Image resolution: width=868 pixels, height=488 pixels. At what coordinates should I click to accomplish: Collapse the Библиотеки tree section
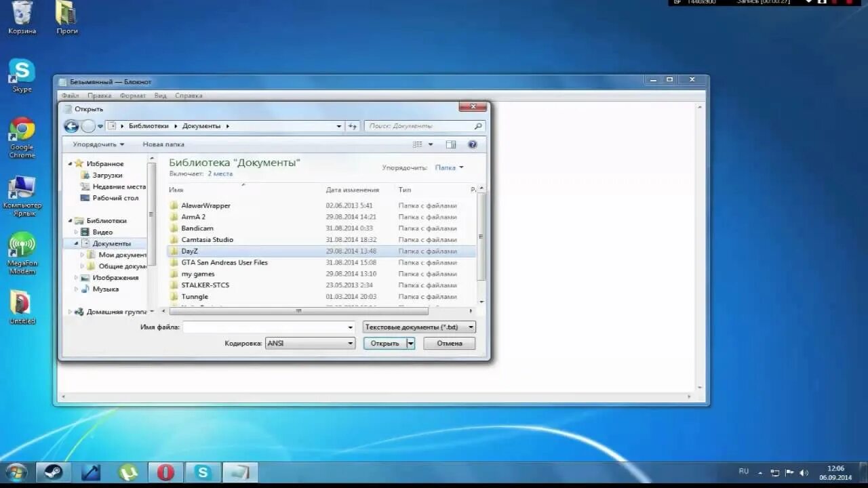[70, 220]
